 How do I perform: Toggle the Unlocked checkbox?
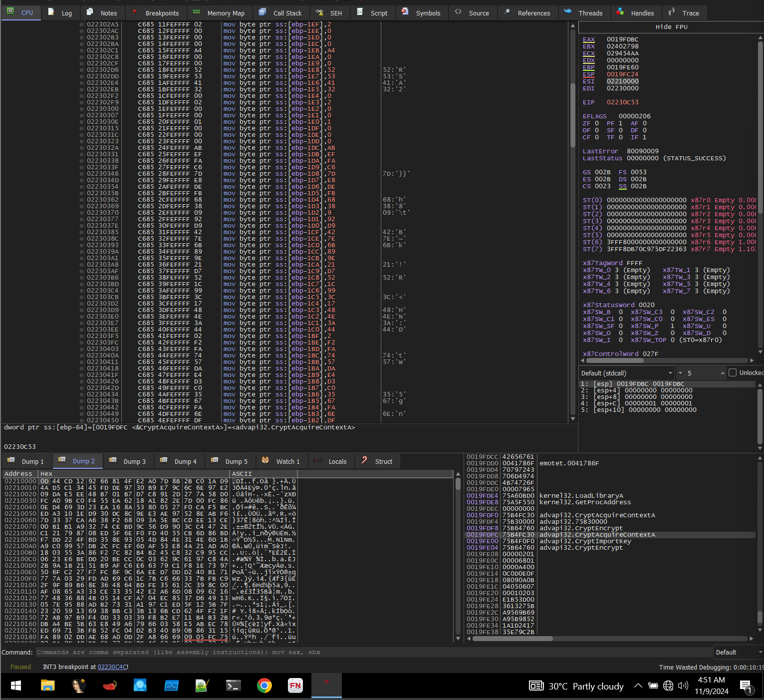[x=733, y=372]
